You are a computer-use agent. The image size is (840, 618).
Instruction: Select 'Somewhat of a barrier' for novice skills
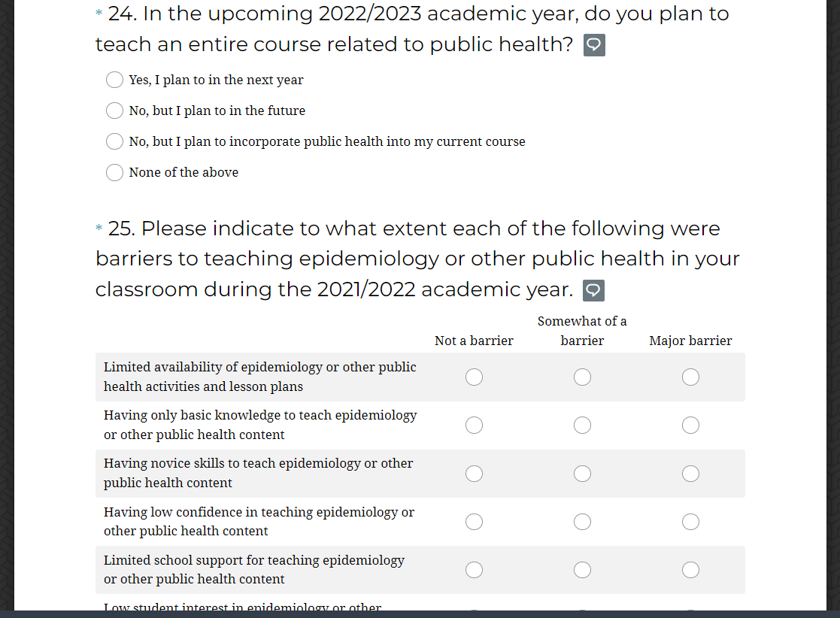click(582, 473)
